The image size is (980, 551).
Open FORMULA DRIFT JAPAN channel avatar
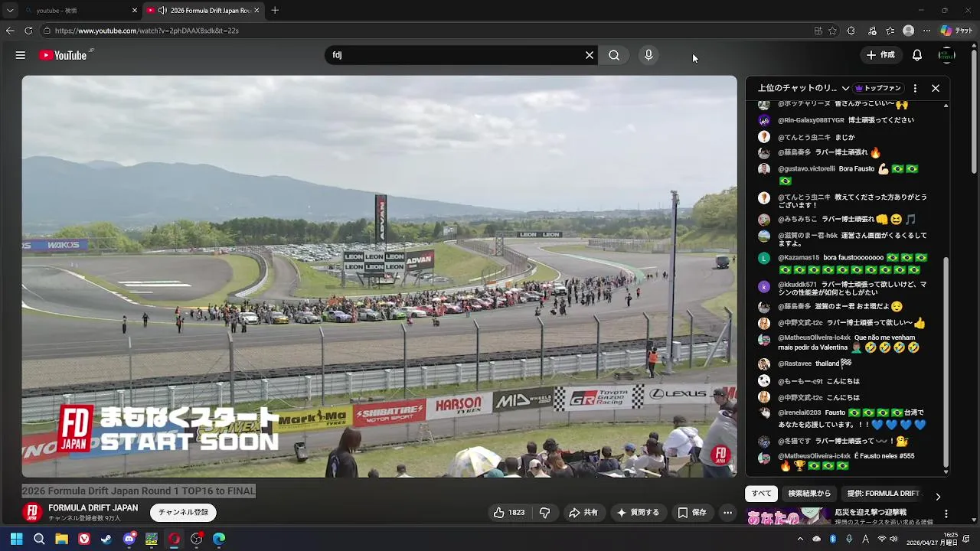pos(32,512)
